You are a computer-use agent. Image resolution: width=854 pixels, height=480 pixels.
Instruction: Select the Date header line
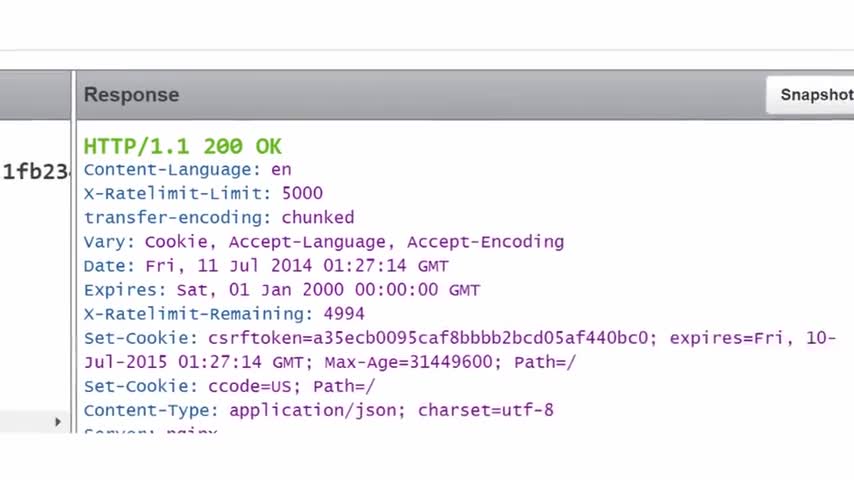266,266
